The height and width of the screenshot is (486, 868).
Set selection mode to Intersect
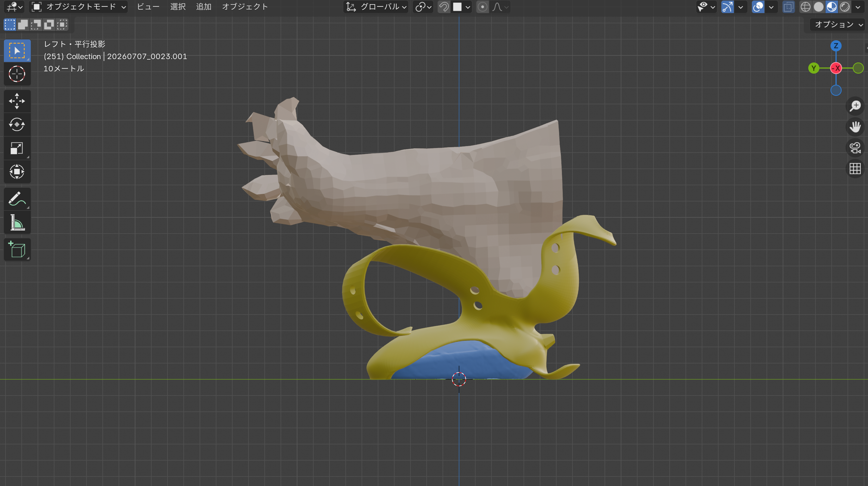point(62,25)
